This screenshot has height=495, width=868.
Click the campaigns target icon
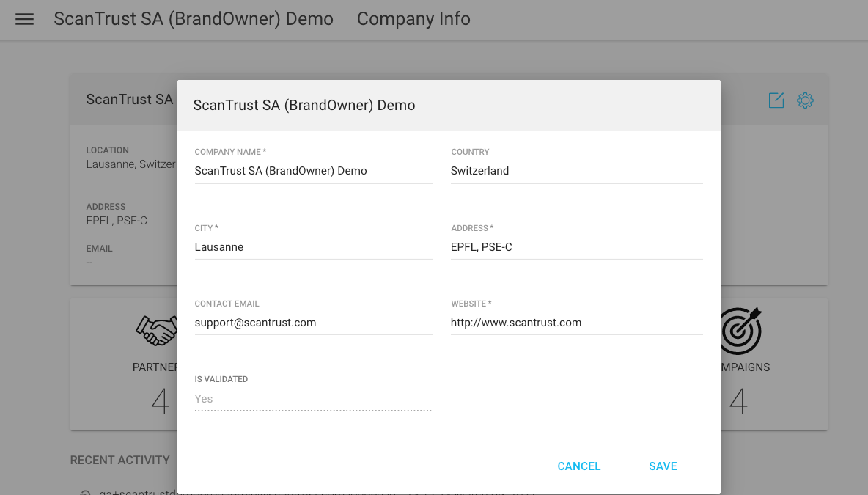[740, 331]
